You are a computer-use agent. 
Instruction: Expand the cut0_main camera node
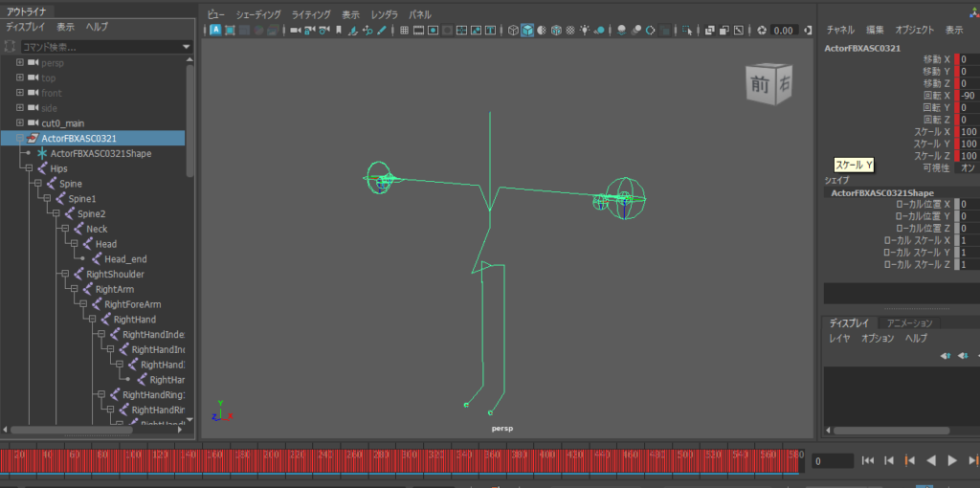tap(19, 122)
